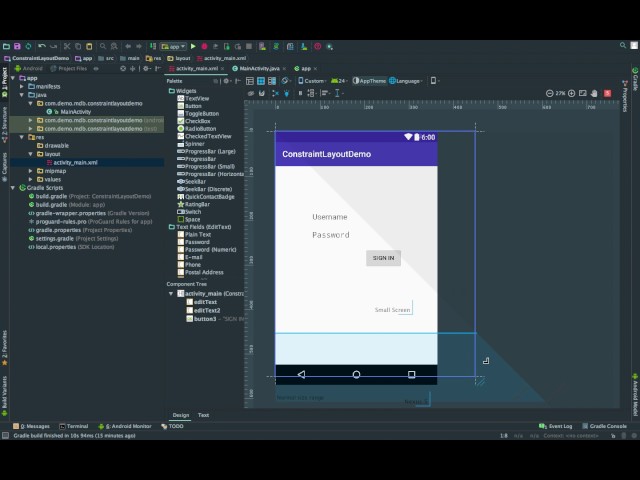Image resolution: width=640 pixels, height=480 pixels.
Task: Open the Language dropdown
Action: coord(406,81)
